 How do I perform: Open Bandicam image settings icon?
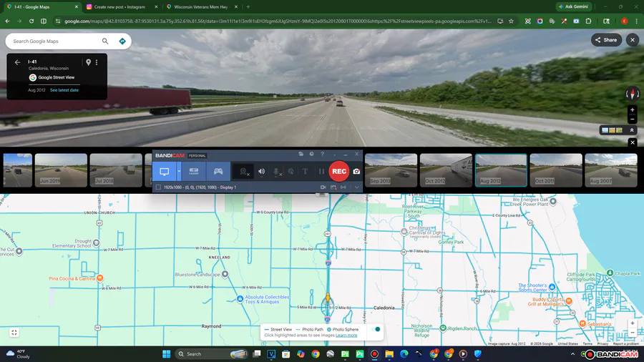[333, 187]
